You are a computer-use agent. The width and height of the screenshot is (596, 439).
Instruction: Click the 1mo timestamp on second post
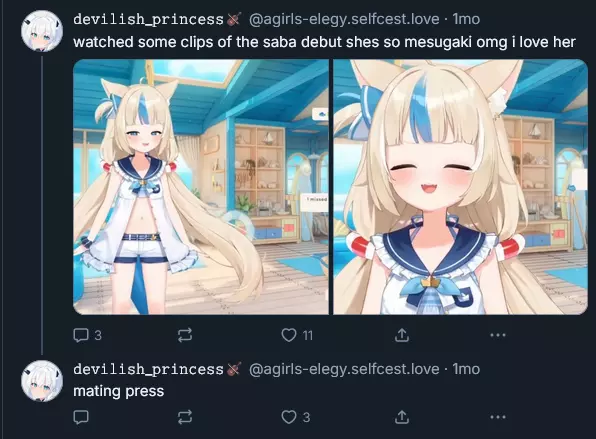pos(466,369)
